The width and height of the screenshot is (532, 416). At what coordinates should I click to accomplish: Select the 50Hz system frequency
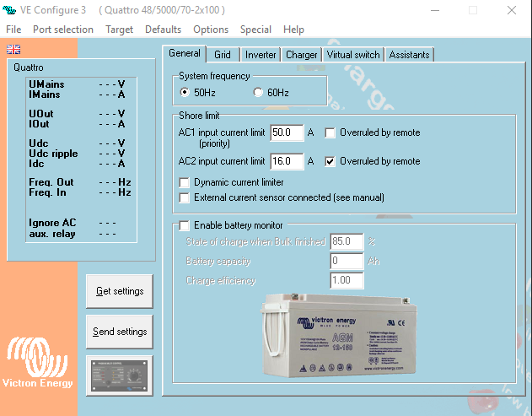click(185, 92)
